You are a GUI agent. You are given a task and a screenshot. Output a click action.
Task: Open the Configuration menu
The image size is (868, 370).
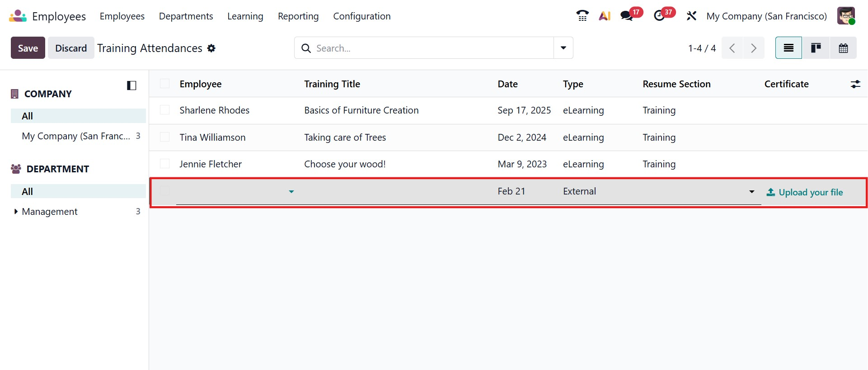[x=361, y=16]
